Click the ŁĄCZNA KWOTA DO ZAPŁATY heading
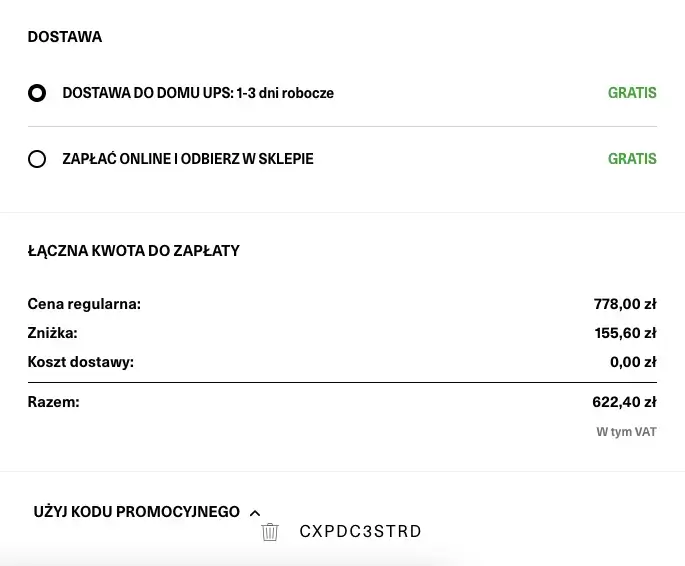685x566 pixels. click(x=134, y=251)
